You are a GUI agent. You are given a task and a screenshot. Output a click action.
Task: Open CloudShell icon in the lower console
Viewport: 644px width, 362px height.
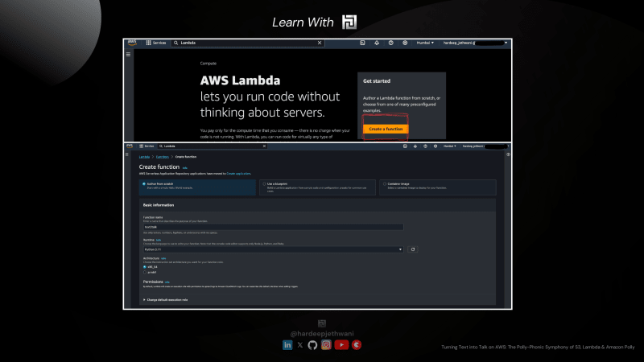(x=405, y=146)
